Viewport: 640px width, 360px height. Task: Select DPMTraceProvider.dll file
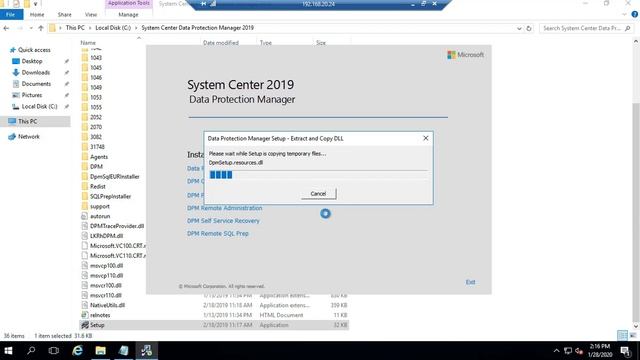point(117,226)
